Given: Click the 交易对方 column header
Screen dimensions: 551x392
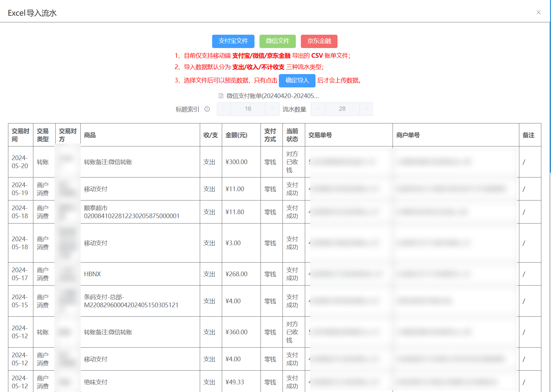Looking at the screenshot, I should pyautogui.click(x=68, y=135).
